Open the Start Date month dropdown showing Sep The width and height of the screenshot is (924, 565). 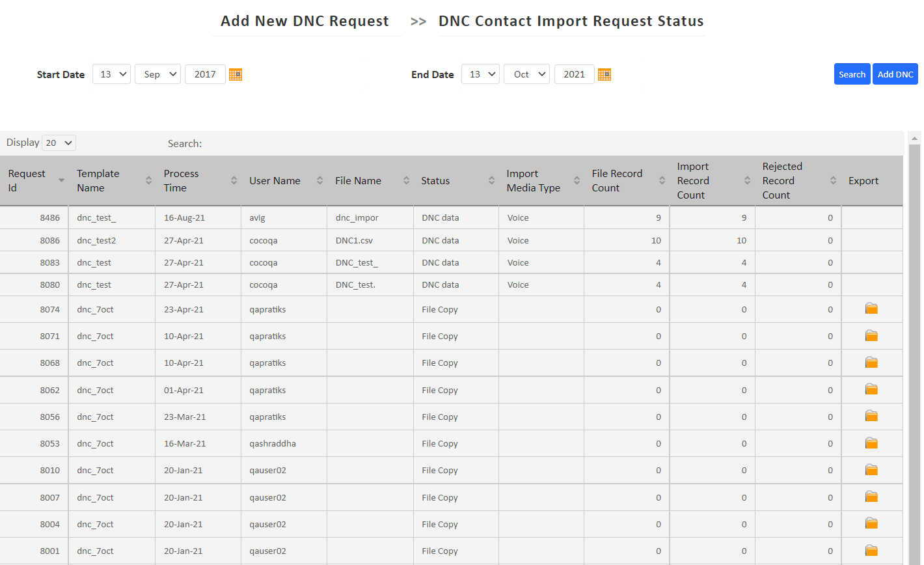(x=157, y=74)
